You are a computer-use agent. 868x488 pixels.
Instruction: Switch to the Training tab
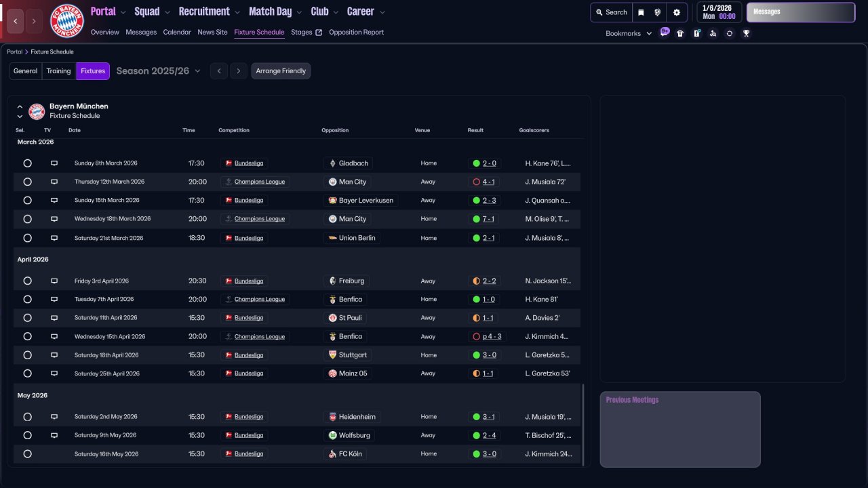pyautogui.click(x=58, y=71)
